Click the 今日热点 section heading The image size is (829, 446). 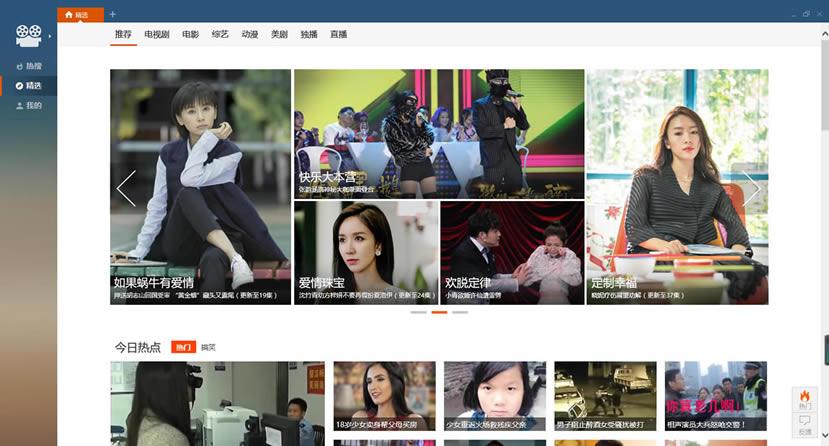137,347
